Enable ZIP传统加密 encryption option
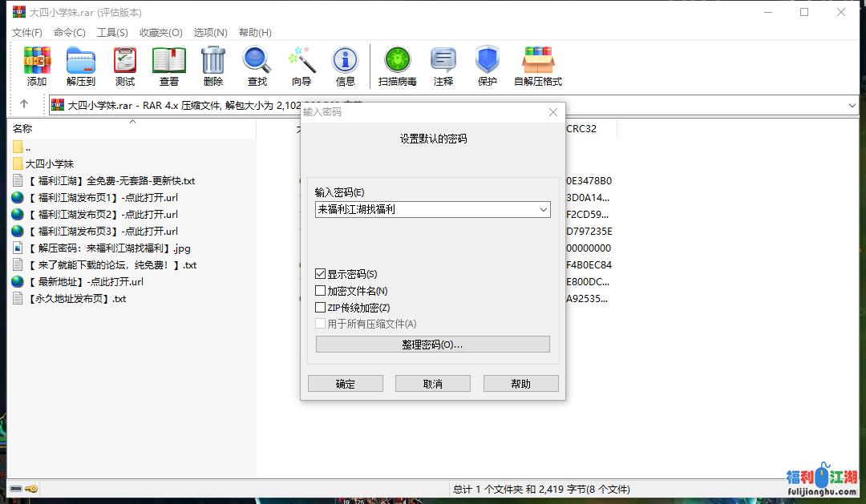This screenshot has height=504, width=866. [x=320, y=306]
